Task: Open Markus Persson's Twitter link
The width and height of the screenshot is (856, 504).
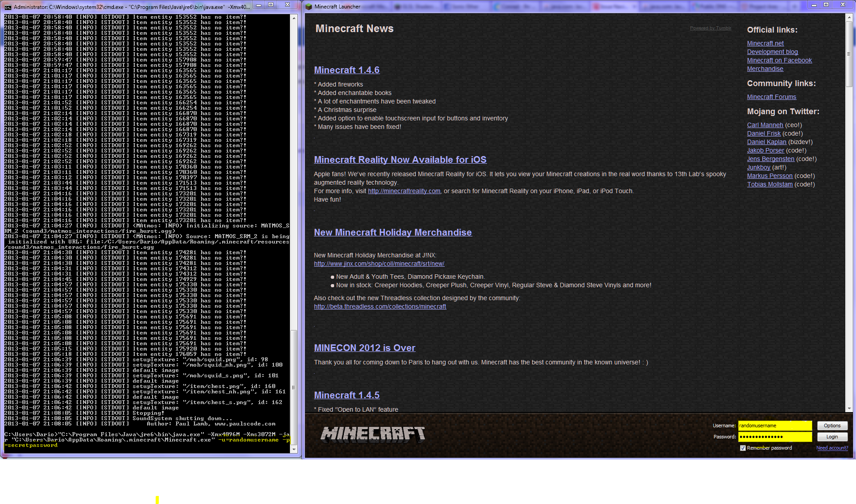Action: tap(770, 176)
